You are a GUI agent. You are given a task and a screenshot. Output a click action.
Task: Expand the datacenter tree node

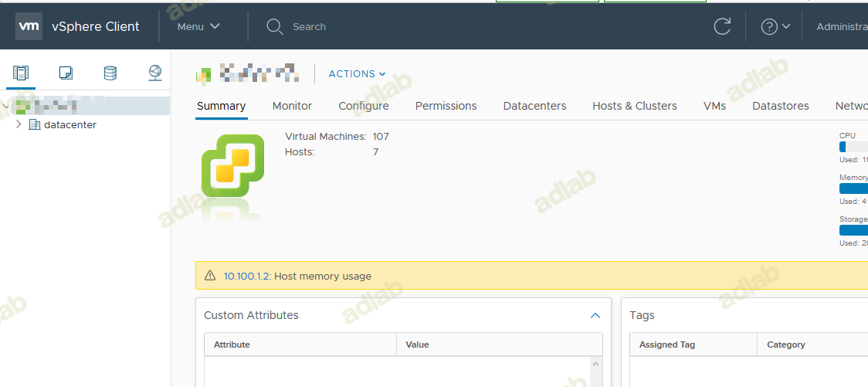point(19,124)
